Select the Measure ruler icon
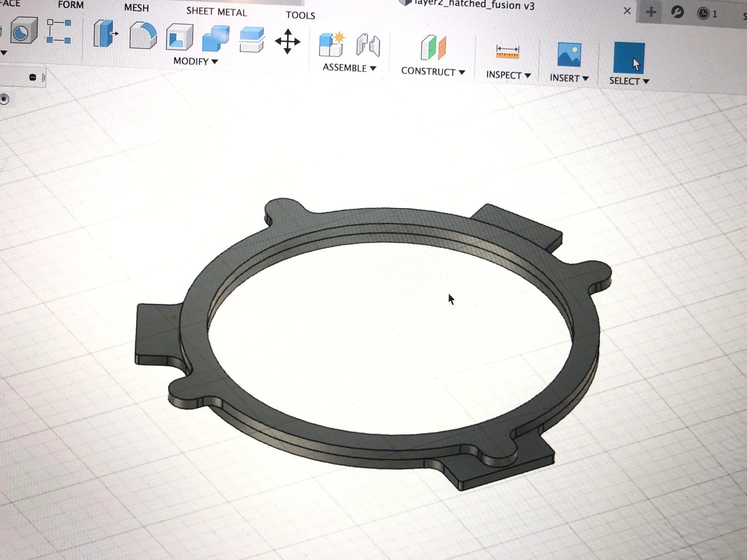Viewport: 747px width, 560px height. click(508, 52)
